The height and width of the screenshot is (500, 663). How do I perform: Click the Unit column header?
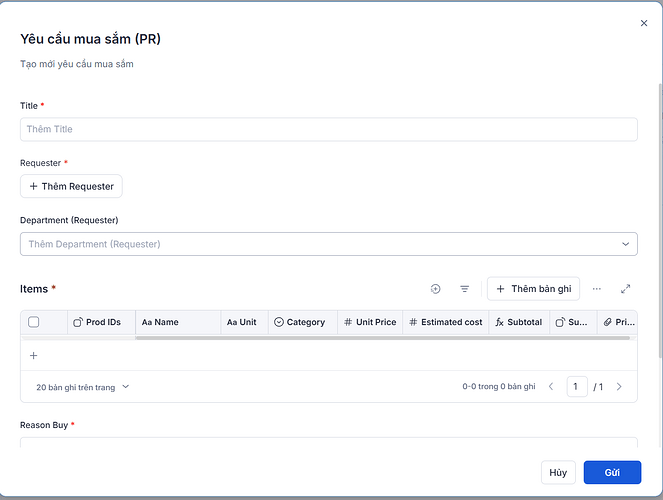[x=244, y=322]
